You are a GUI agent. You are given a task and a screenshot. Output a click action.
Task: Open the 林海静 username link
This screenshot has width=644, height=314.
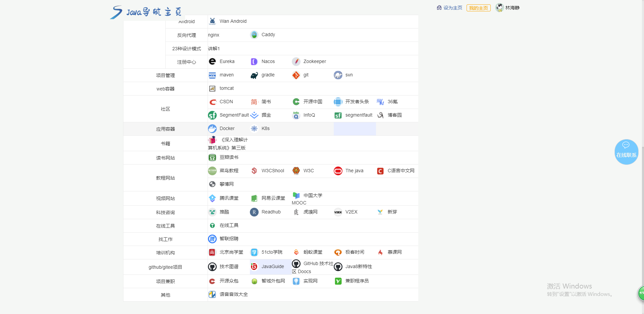click(x=513, y=8)
